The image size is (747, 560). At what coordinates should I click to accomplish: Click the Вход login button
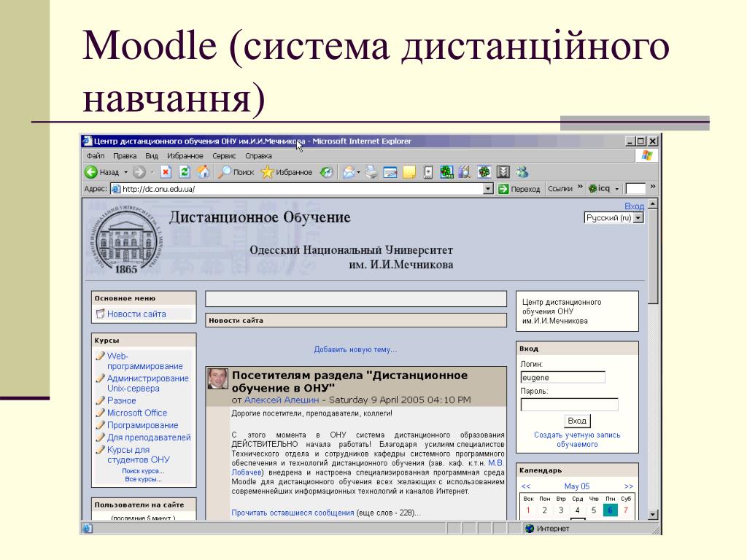tap(577, 421)
